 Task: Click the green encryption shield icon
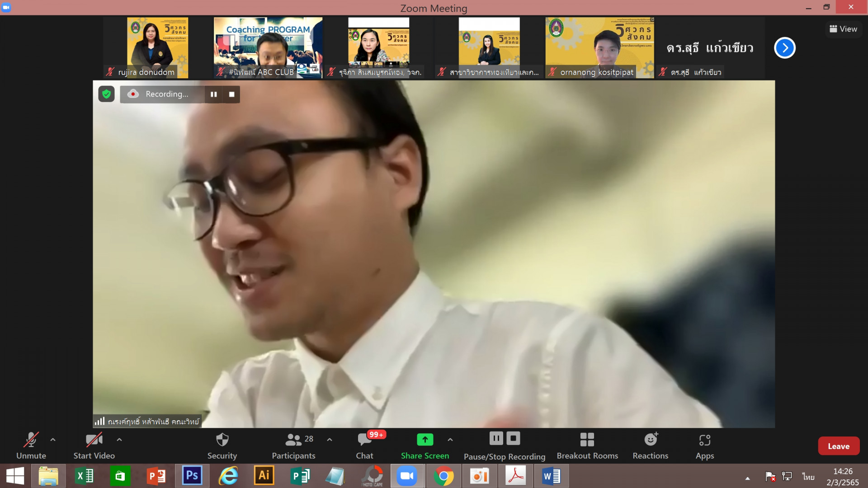(x=106, y=94)
